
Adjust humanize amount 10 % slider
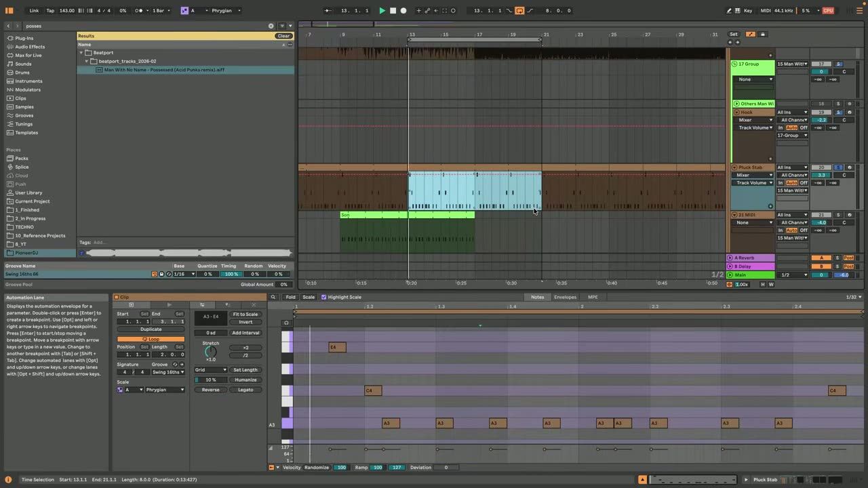click(x=210, y=380)
